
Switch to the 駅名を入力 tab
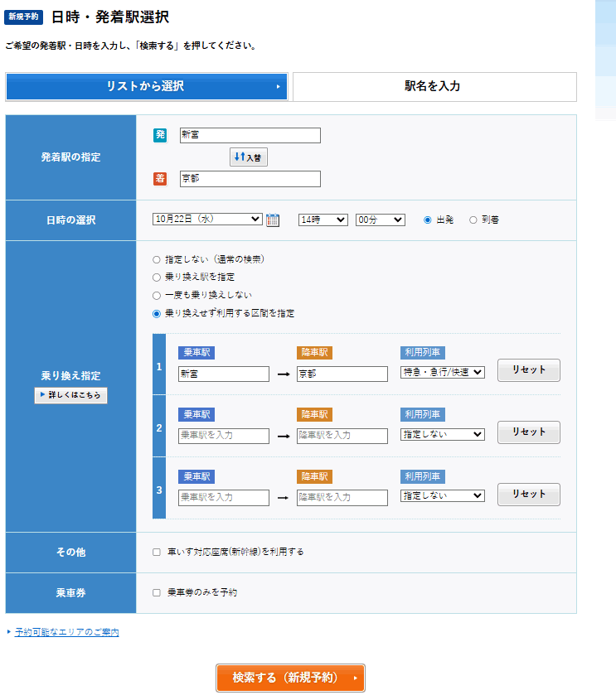(434, 86)
